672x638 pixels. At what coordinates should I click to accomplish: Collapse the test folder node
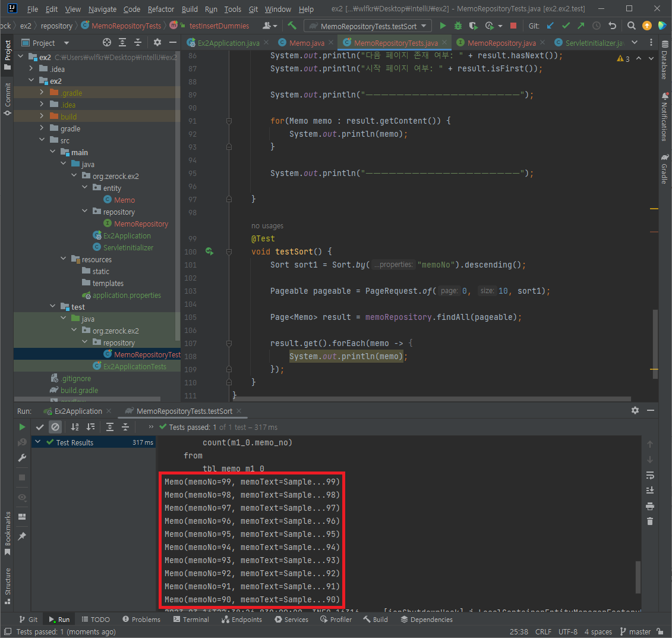coord(52,306)
